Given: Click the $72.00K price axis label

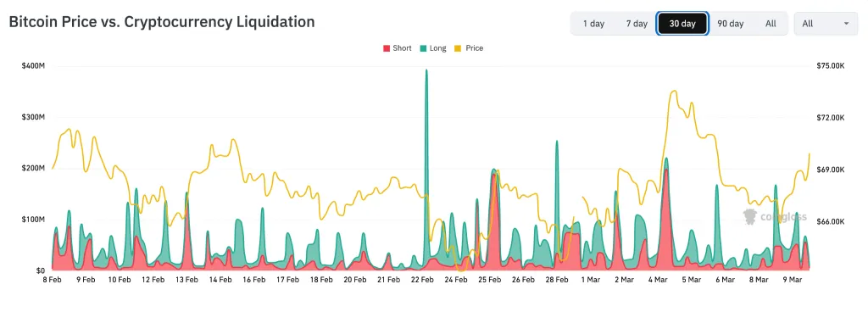Looking at the screenshot, I should [831, 118].
